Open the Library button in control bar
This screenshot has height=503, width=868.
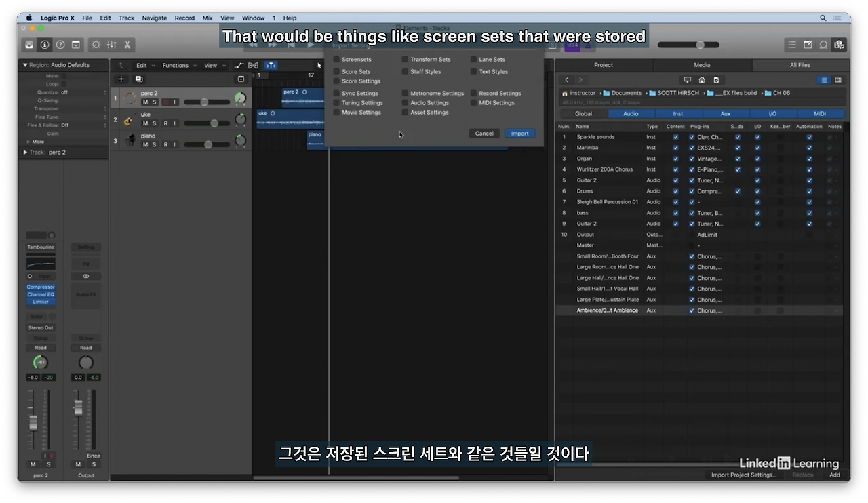tap(30, 45)
